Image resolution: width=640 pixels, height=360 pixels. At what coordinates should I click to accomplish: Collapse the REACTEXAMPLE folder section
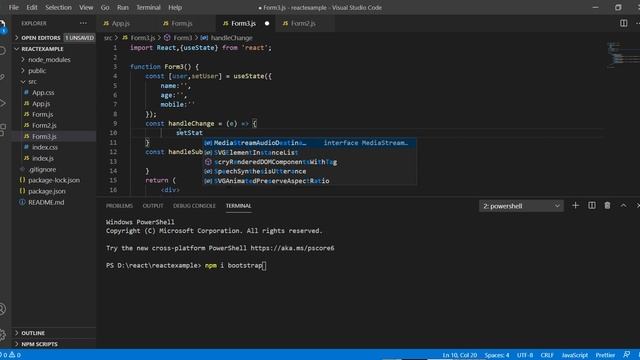click(54, 49)
